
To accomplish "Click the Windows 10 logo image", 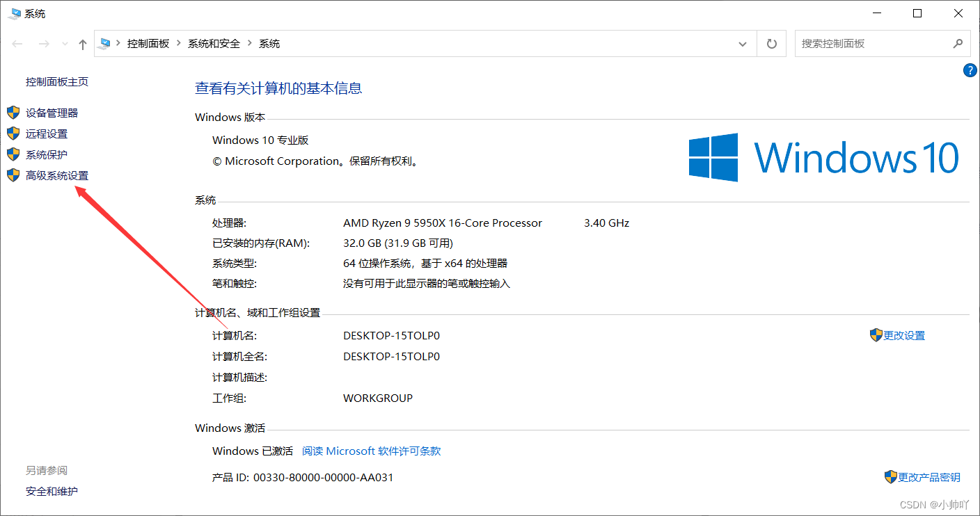I will pyautogui.click(x=824, y=157).
